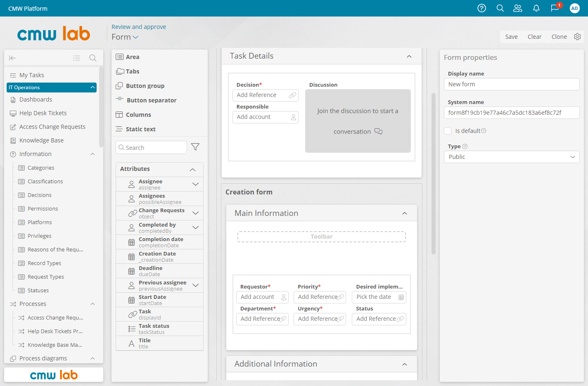The width and height of the screenshot is (588, 386).
Task: Enable the Is default checkbox
Action: click(x=448, y=130)
